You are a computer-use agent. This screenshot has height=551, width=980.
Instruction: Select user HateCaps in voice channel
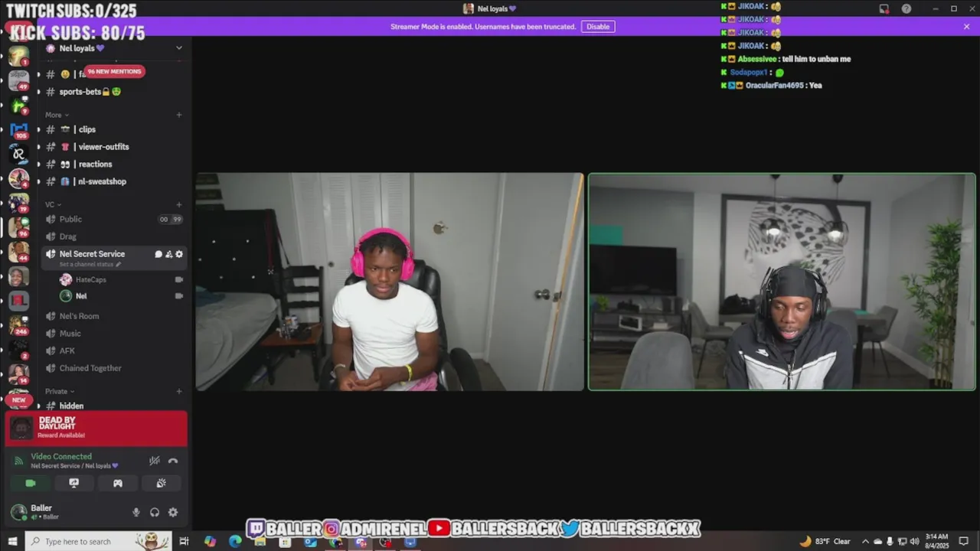tap(90, 280)
